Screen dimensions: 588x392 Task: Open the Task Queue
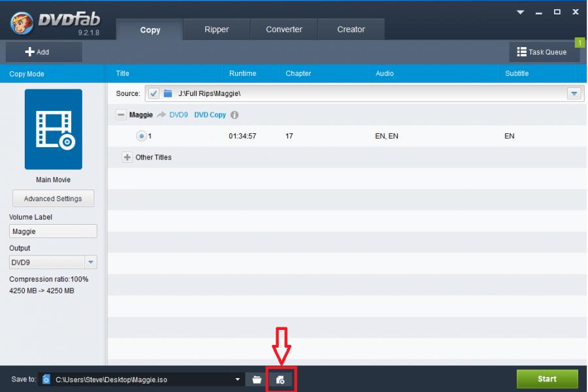coord(544,52)
